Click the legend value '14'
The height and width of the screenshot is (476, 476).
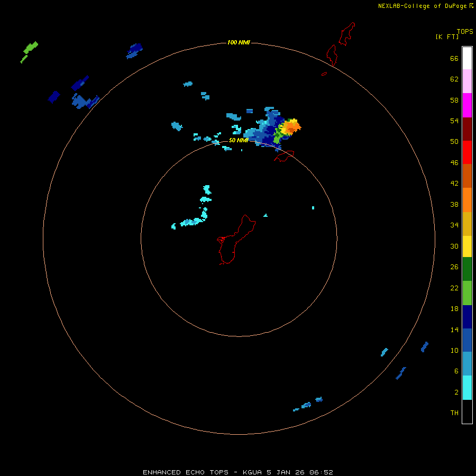coord(454,329)
